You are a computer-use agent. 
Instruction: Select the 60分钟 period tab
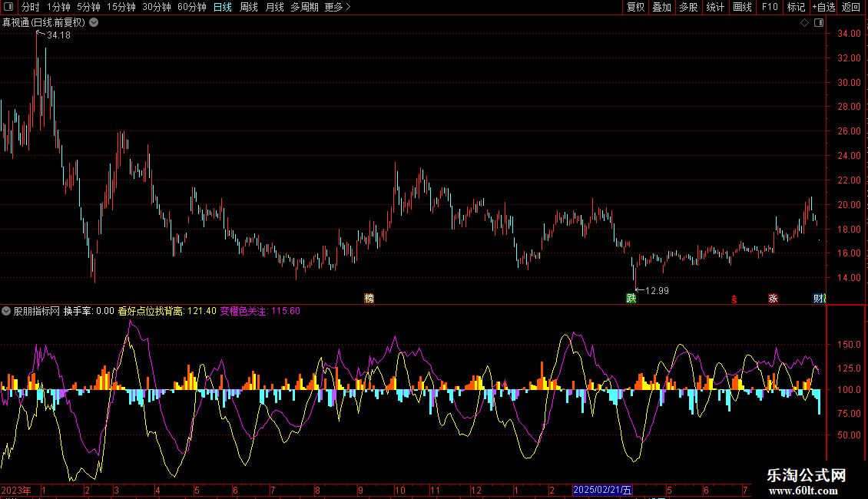192,7
